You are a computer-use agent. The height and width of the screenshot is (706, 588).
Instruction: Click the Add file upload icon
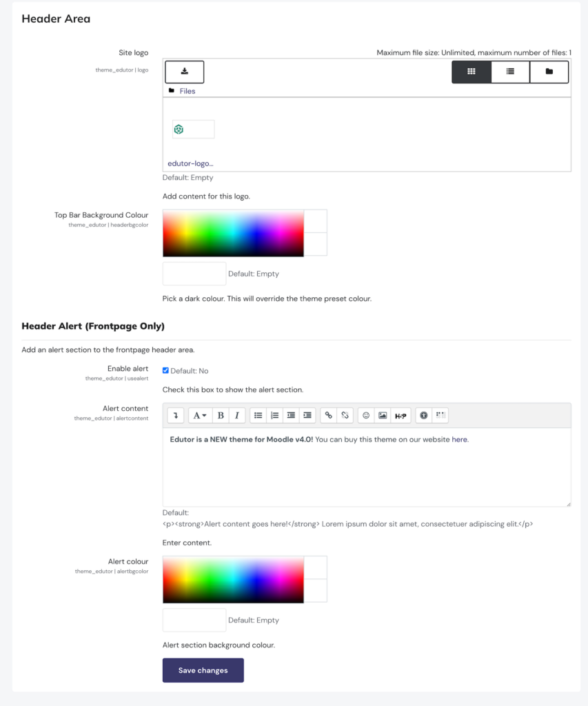[x=183, y=72]
